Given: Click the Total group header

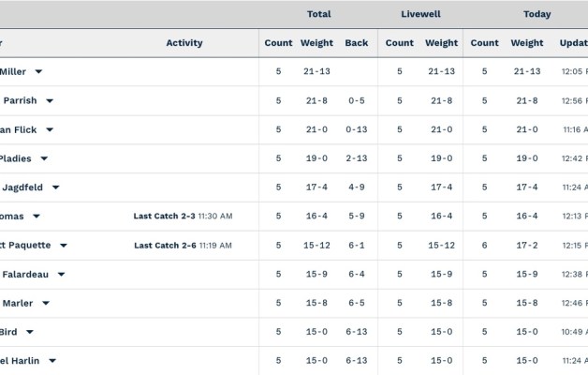Looking at the screenshot, I should (318, 14).
